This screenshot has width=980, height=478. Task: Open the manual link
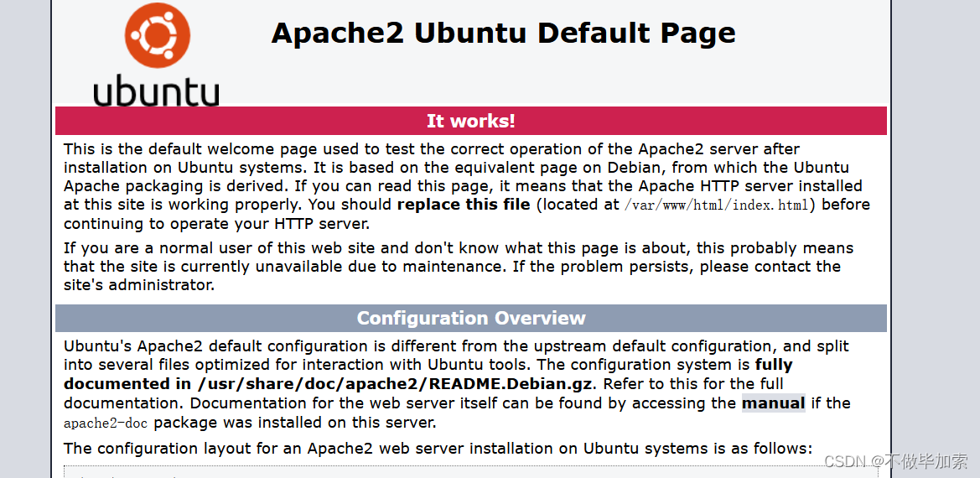tap(773, 403)
